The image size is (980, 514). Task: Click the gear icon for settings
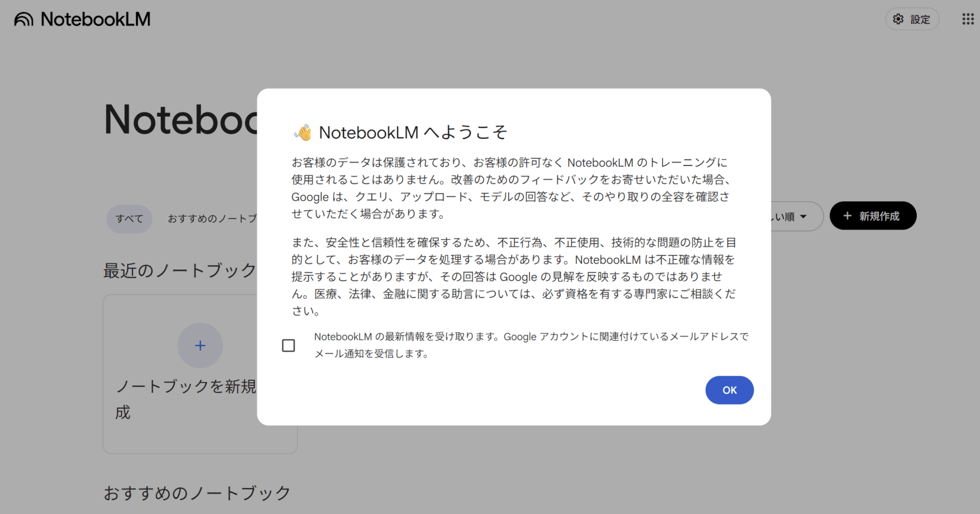pos(898,19)
